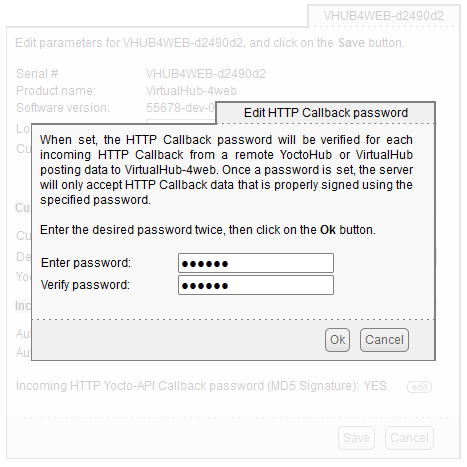This screenshot has height=467, width=467.
Task: Cancel the HTTP Callback password dialog
Action: [x=384, y=340]
